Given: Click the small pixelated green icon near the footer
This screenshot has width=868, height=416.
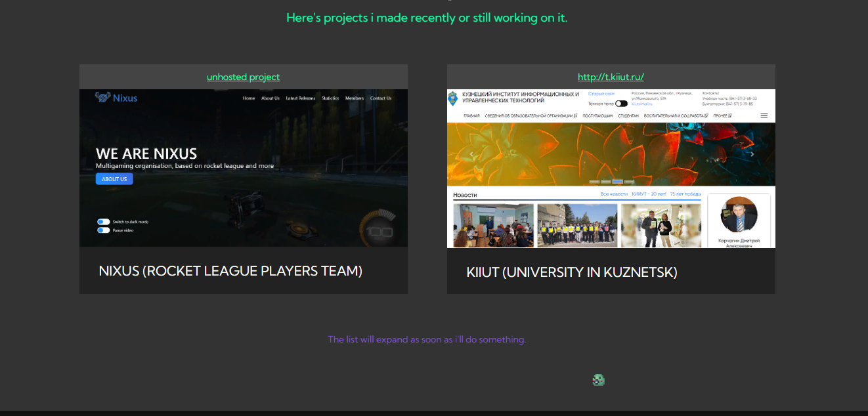Looking at the screenshot, I should [x=598, y=380].
